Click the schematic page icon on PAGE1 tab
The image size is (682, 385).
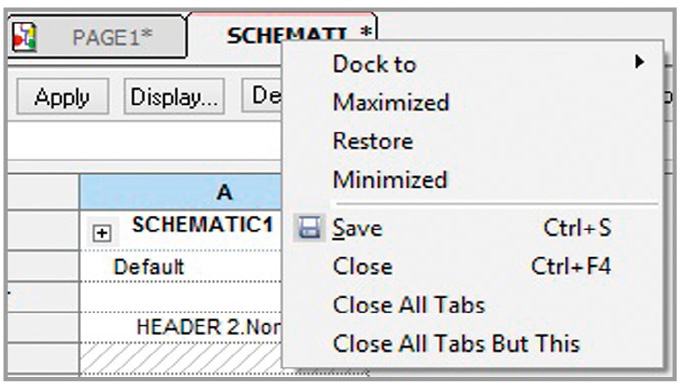24,37
